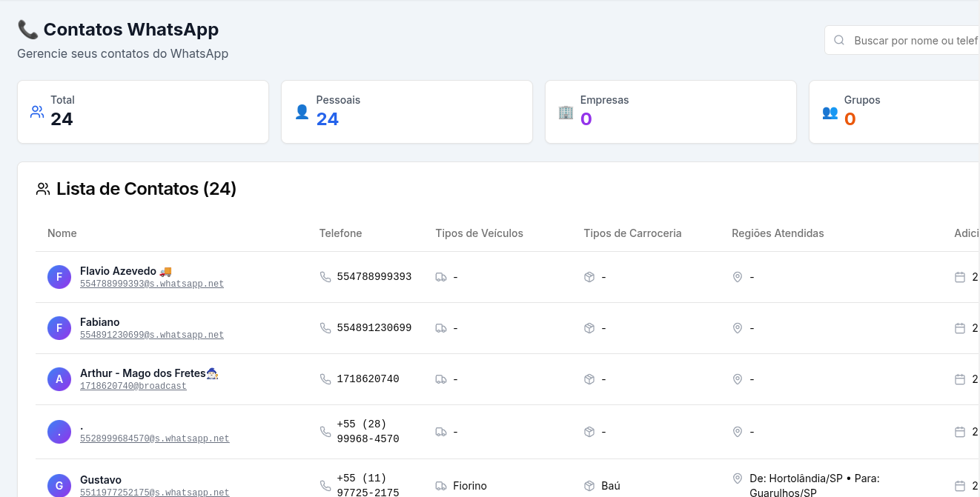
Task: Click the Grupos people icon
Action: (x=830, y=112)
